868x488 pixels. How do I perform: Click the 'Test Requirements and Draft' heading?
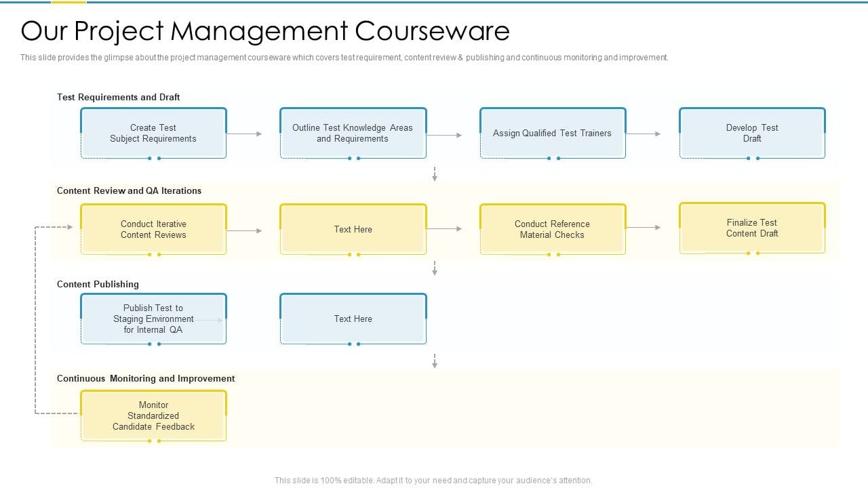point(119,97)
